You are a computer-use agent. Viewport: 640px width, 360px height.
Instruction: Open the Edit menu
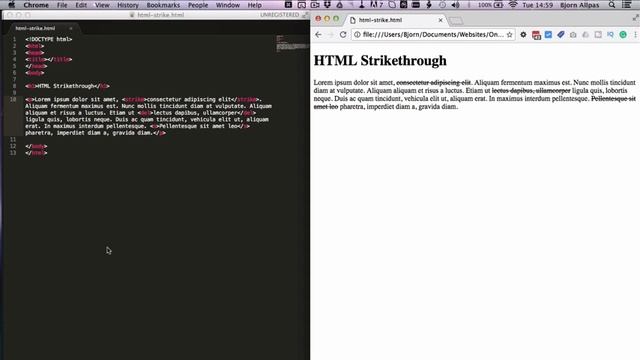[x=81, y=5]
